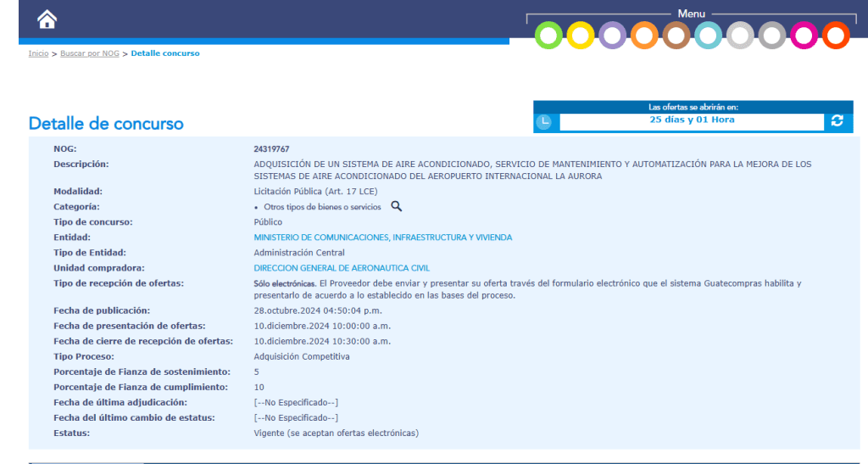This screenshot has height=464, width=868.
Task: Click the Menu label heading
Action: tap(692, 14)
